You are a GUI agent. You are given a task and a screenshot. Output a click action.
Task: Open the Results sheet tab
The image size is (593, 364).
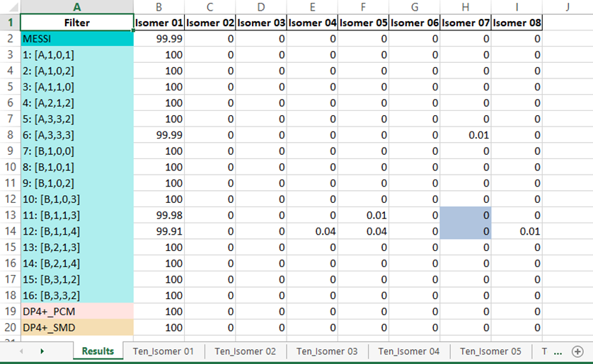tap(98, 351)
